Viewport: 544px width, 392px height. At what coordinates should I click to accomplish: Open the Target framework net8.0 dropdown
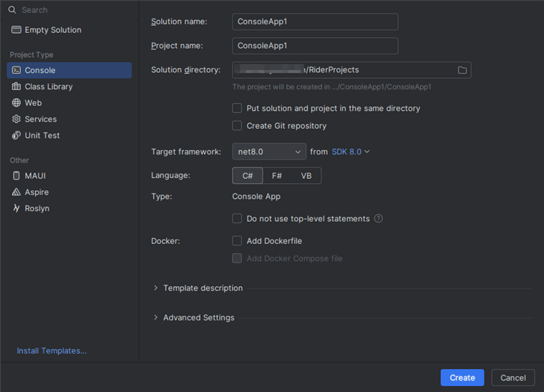269,152
